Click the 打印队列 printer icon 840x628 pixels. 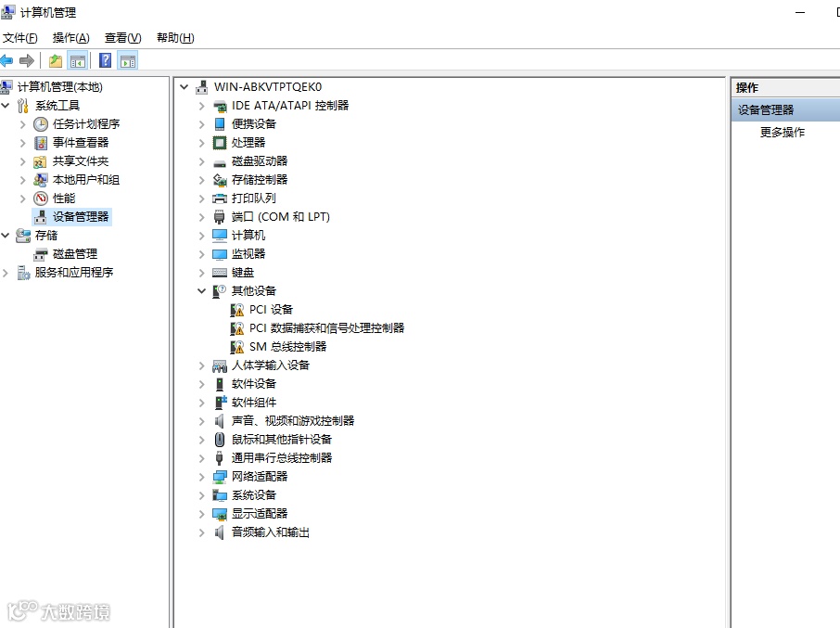click(x=220, y=199)
